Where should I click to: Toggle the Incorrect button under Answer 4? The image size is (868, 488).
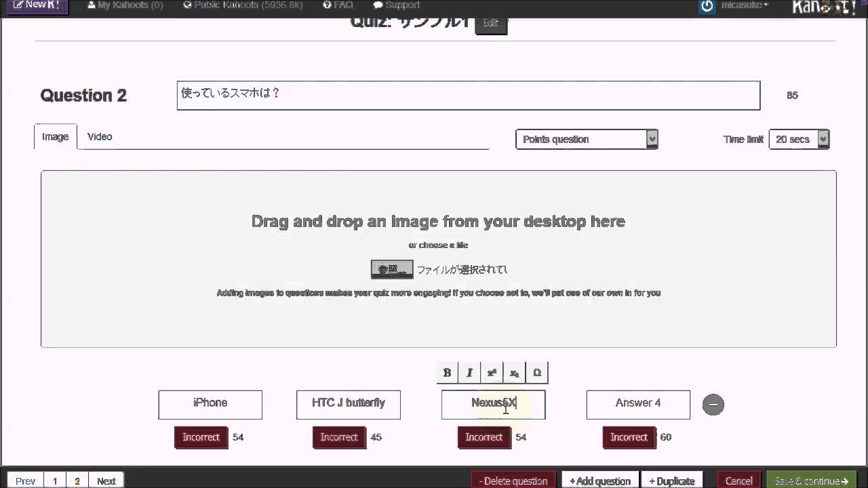[x=629, y=437]
